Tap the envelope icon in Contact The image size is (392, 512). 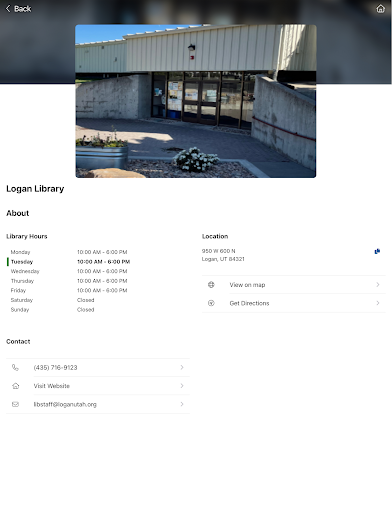coord(15,404)
